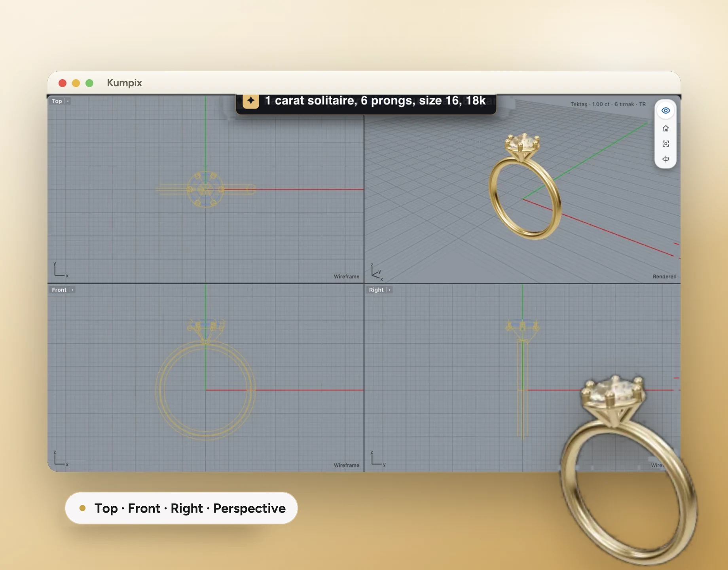Click the XY axis indicator in the Top viewport
This screenshot has width=728, height=570.
[61, 270]
